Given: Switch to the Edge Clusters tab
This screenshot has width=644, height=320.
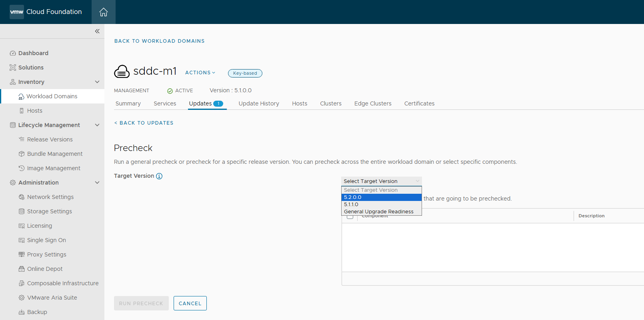Looking at the screenshot, I should click(373, 103).
